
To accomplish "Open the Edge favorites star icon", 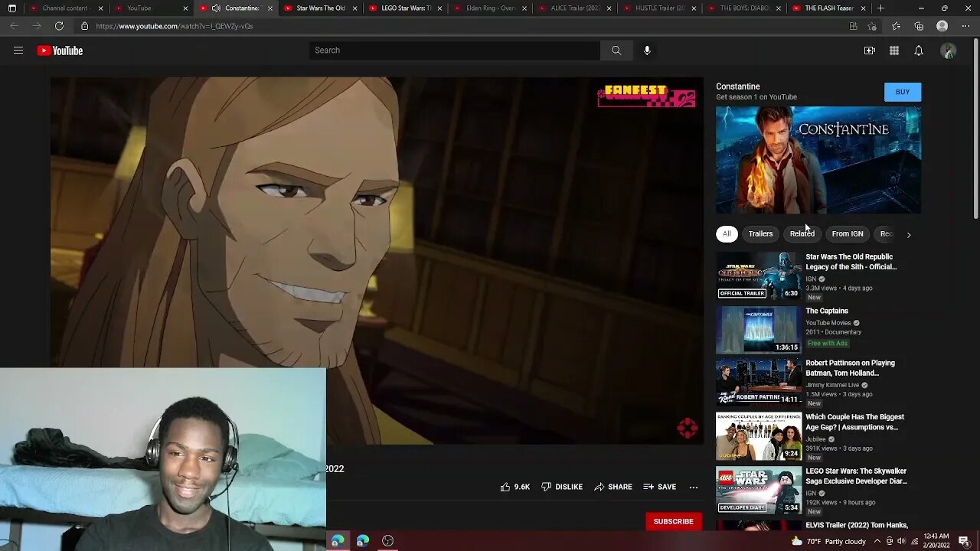I will pyautogui.click(x=897, y=26).
